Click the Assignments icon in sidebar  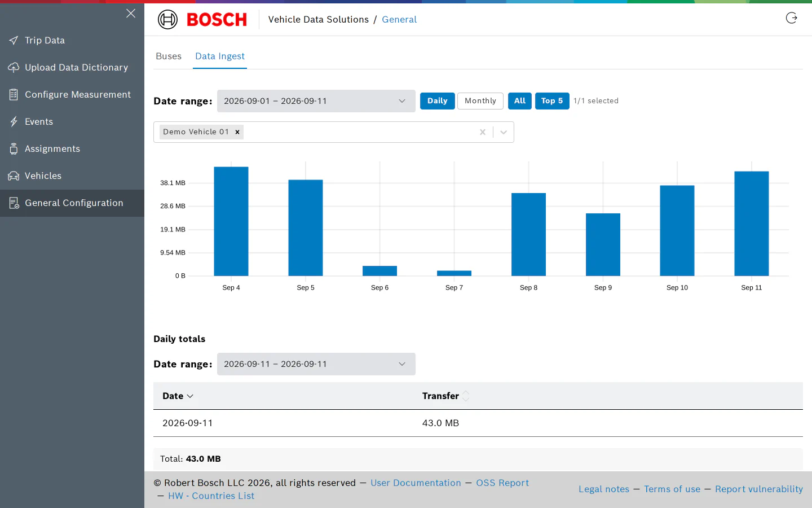pos(14,149)
